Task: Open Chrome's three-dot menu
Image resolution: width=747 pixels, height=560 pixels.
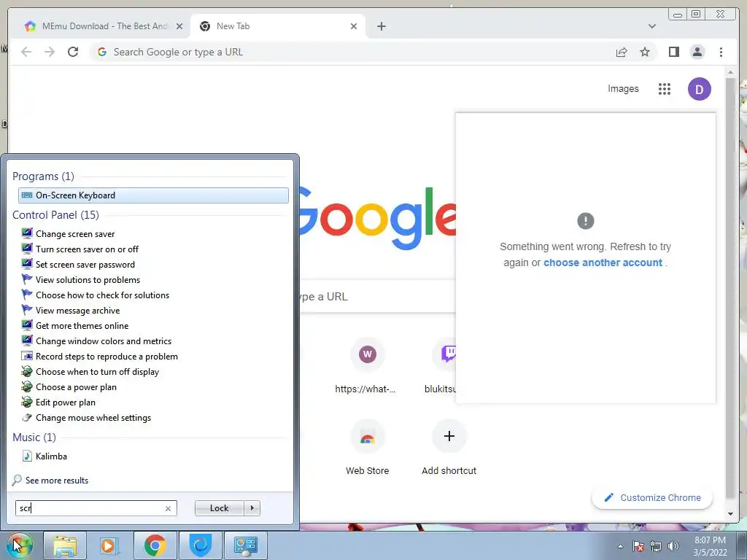Action: pyautogui.click(x=721, y=52)
